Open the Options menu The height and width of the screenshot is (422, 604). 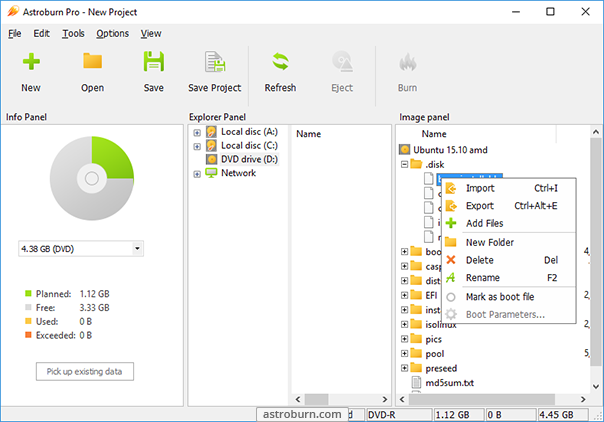(112, 33)
